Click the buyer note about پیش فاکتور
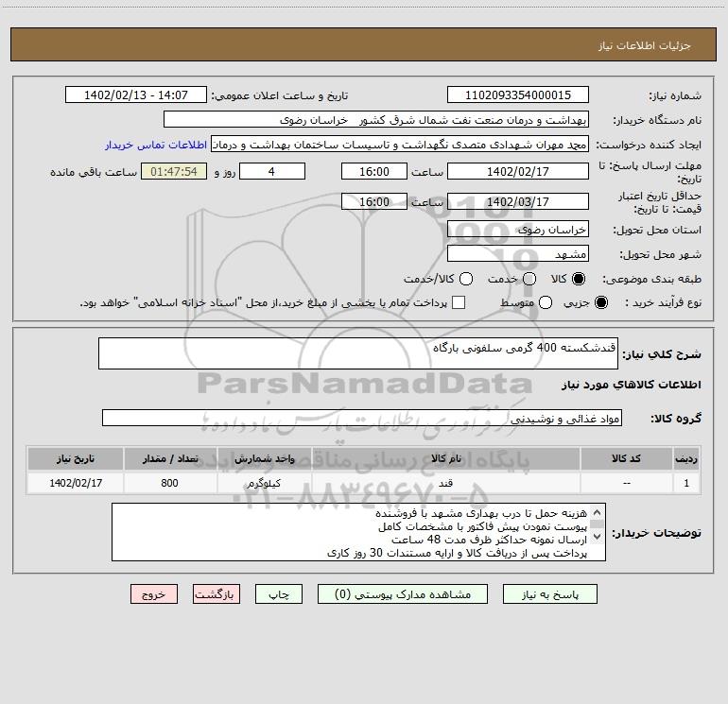The image size is (728, 704). click(482, 526)
